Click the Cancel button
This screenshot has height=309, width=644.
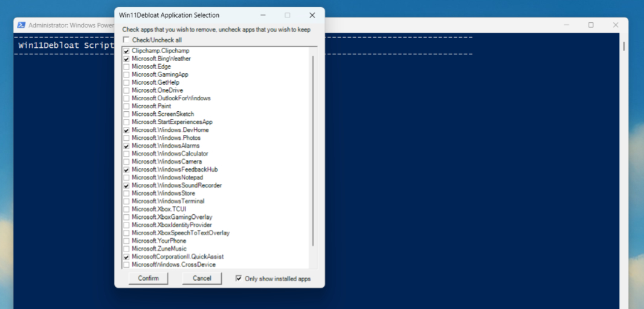click(202, 278)
